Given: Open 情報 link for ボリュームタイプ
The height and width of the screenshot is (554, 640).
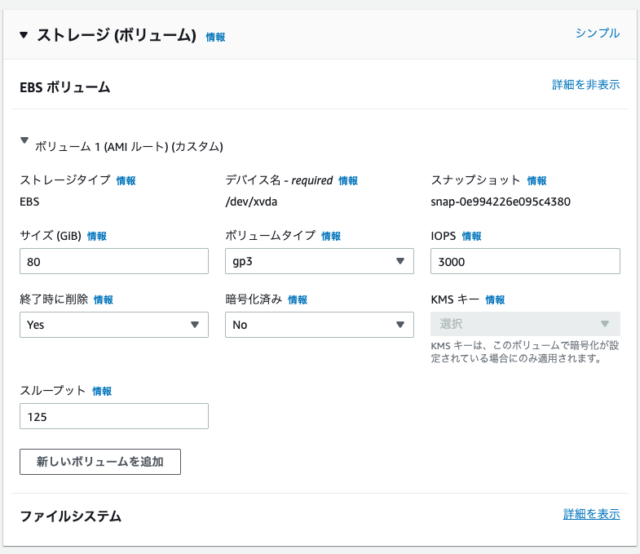Looking at the screenshot, I should point(331,236).
